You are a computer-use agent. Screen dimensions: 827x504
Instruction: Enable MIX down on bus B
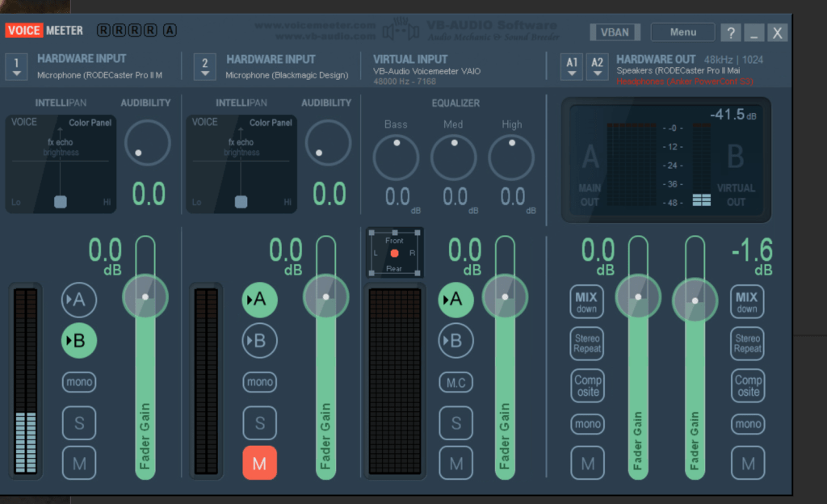click(x=747, y=301)
